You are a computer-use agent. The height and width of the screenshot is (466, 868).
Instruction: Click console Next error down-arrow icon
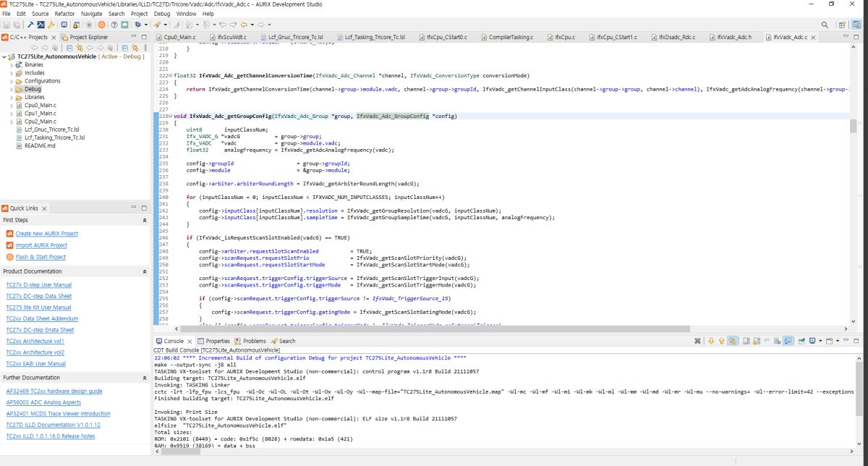tap(711, 341)
